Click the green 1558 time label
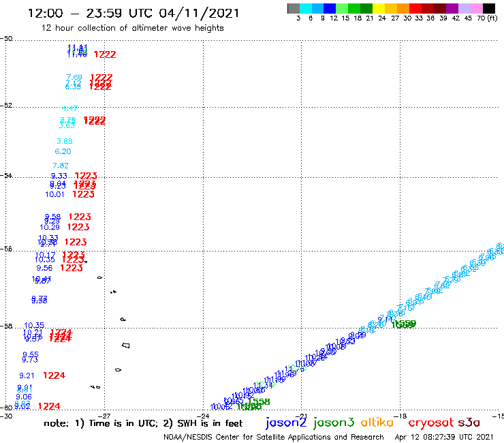 tap(259, 401)
